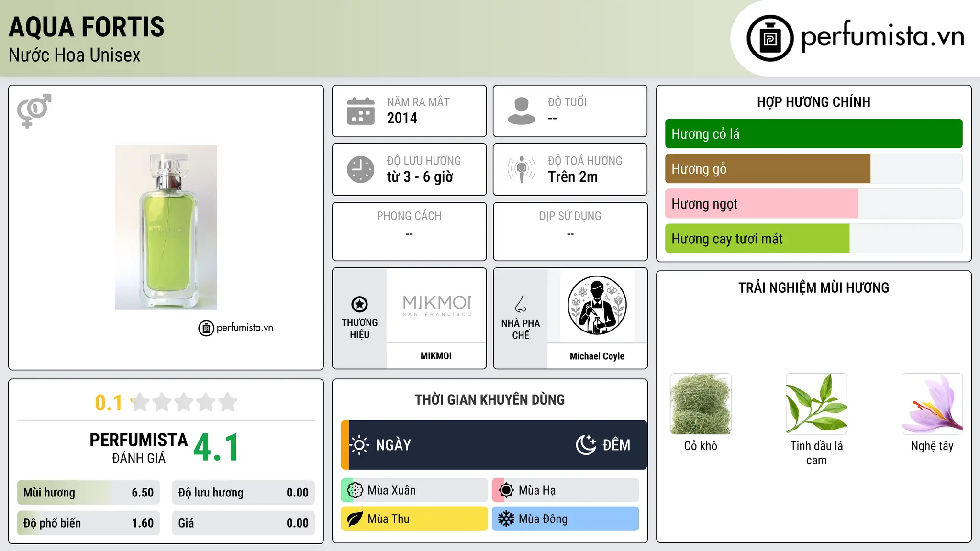Select the Nghệ tây note image
980x551 pixels.
(x=932, y=404)
